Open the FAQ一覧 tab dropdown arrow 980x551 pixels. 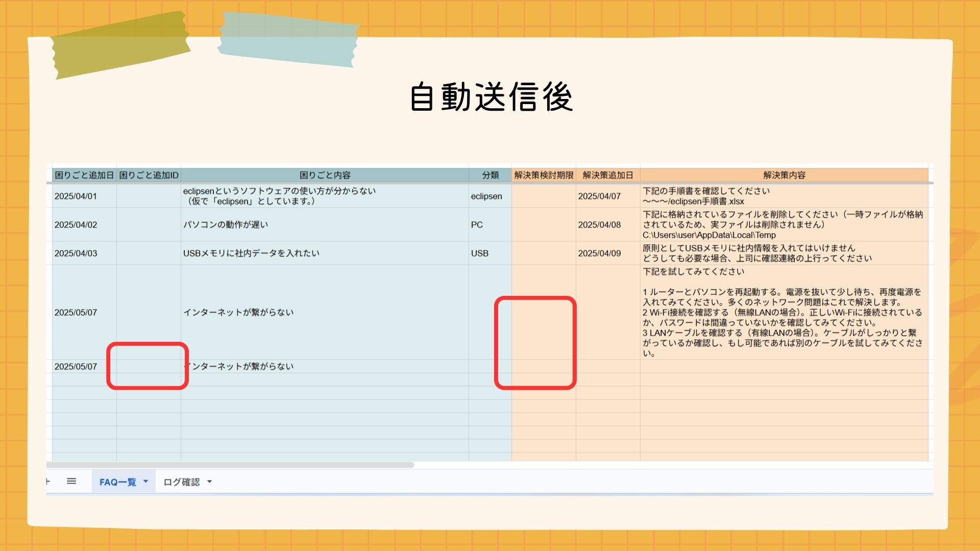coord(146,481)
